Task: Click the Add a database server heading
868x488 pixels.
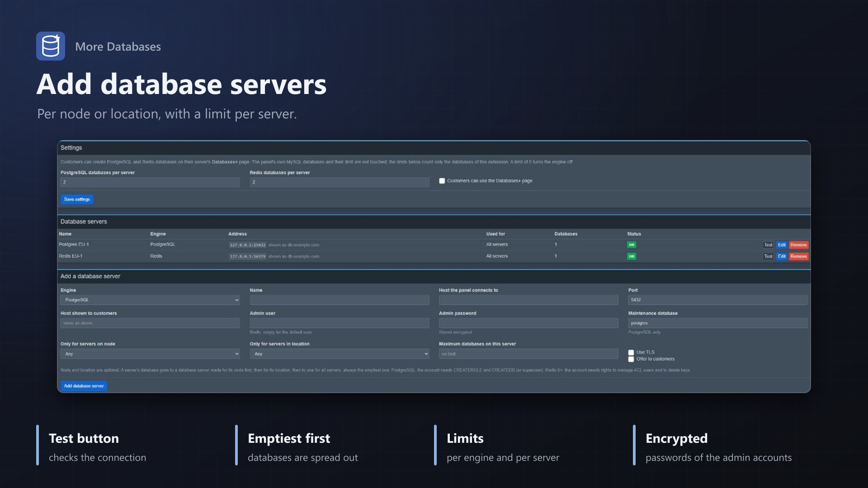Action: (x=90, y=277)
